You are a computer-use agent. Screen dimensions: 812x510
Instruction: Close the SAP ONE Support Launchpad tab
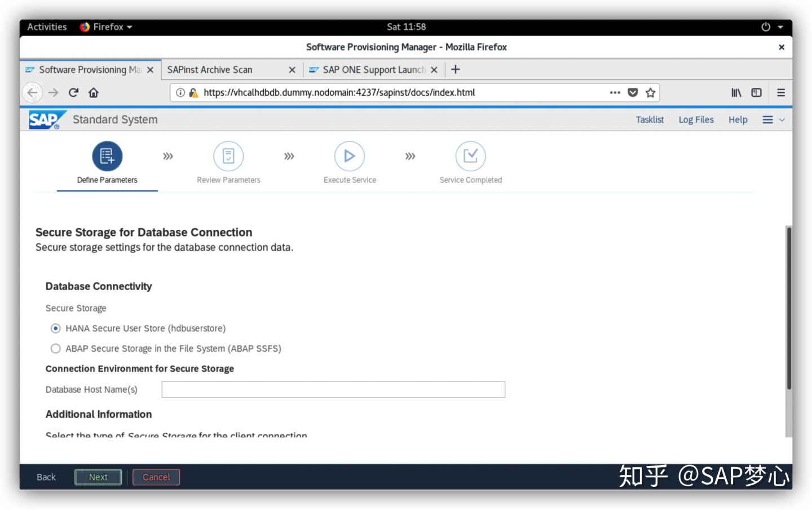(434, 70)
